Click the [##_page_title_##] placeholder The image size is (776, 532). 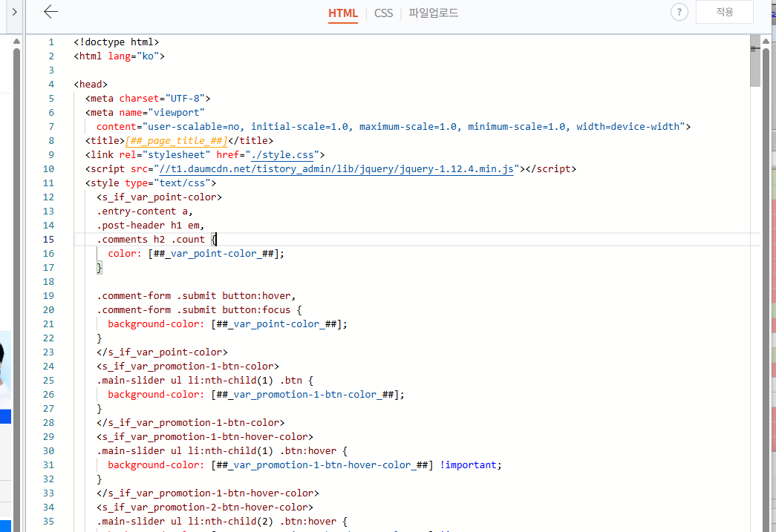(x=176, y=141)
